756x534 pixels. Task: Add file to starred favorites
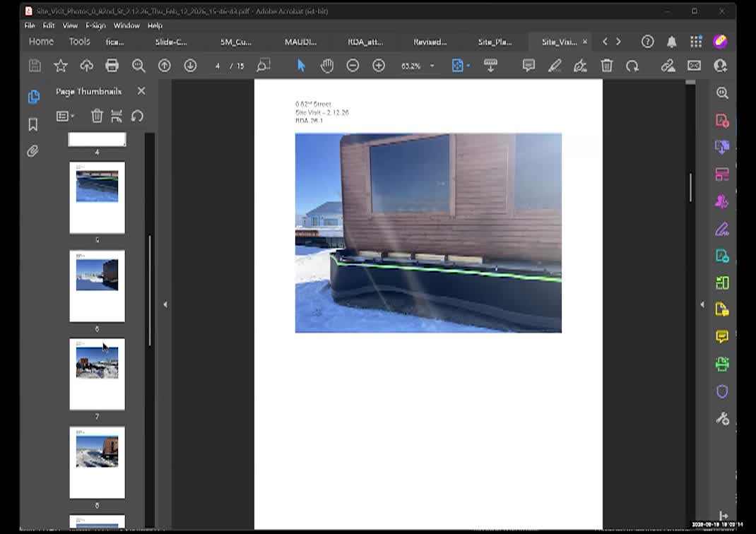pyautogui.click(x=61, y=66)
